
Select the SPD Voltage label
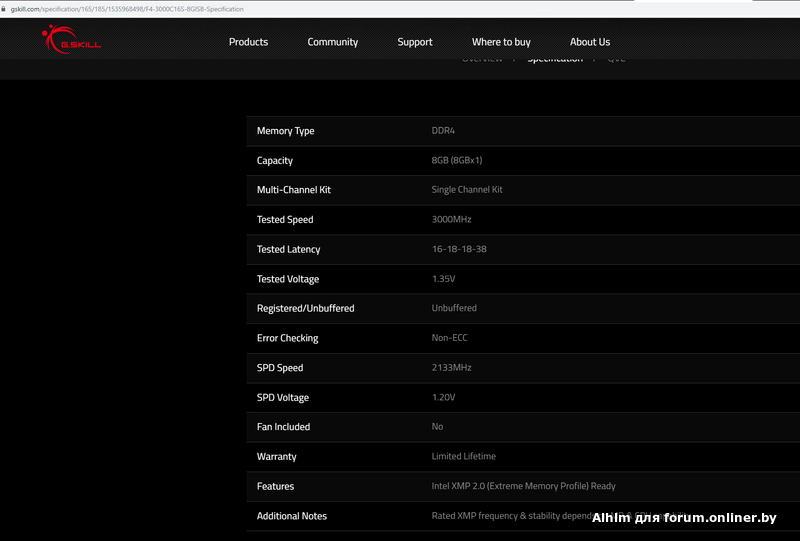[x=283, y=398]
